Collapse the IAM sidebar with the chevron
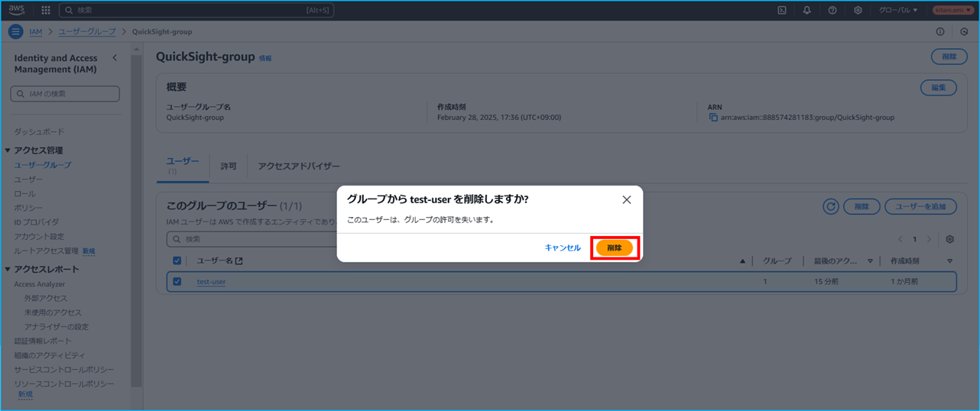Screen dimensions: 980x411 pos(115,58)
